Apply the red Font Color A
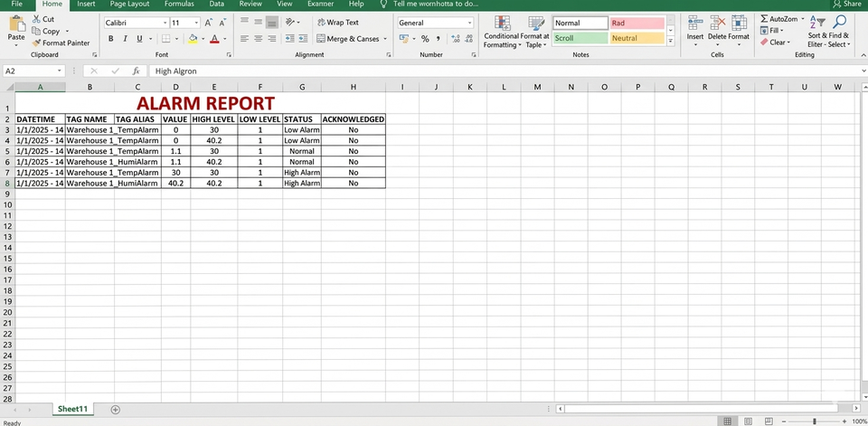The height and width of the screenshot is (426, 868). tap(213, 39)
